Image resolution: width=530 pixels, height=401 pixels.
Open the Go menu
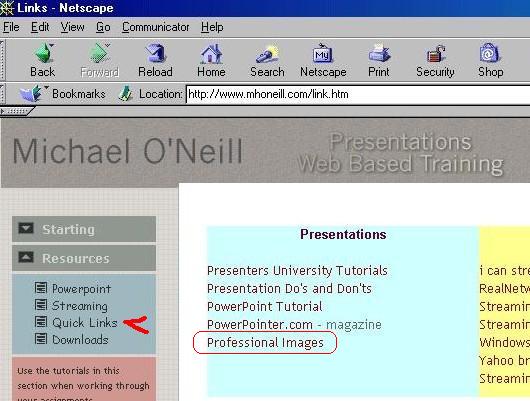click(103, 27)
